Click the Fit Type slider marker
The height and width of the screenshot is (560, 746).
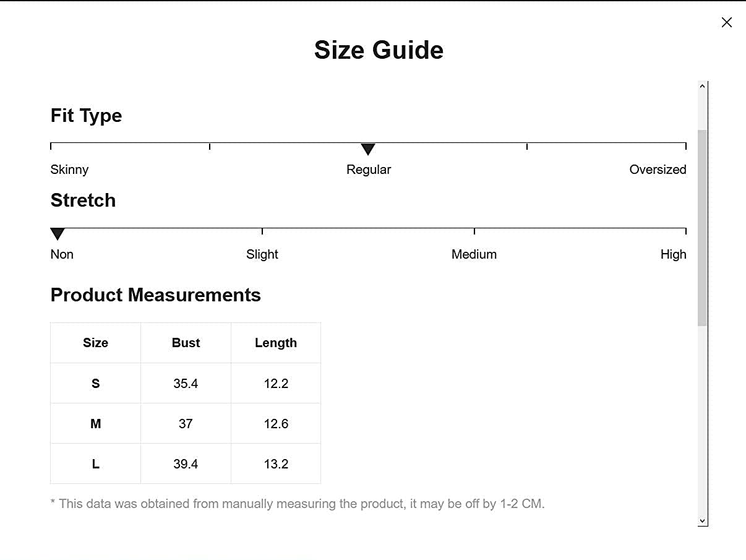tap(368, 149)
